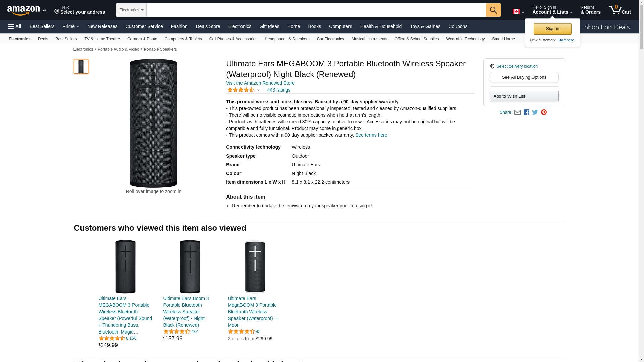Expand the star rating breakdown chevron
Viewport: 644px width, 362px height.
coord(258,90)
